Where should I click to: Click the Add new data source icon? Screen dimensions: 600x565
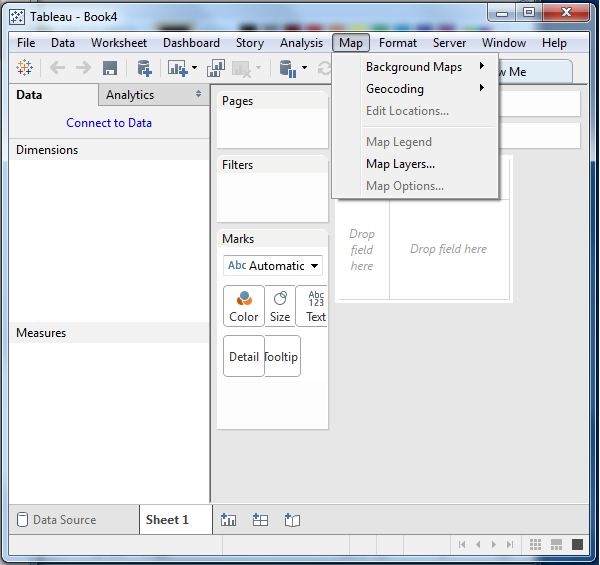tap(144, 68)
